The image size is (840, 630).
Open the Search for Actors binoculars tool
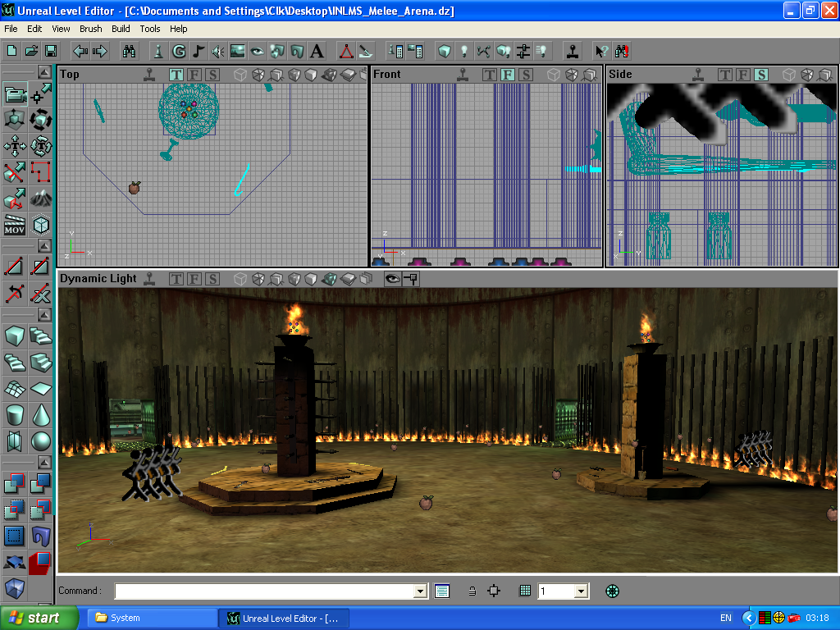point(129,52)
